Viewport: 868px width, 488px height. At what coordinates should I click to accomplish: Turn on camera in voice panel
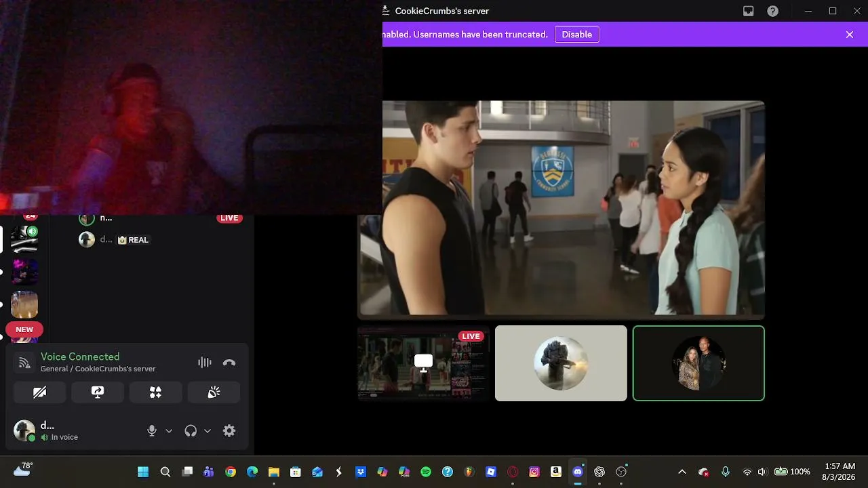40,392
